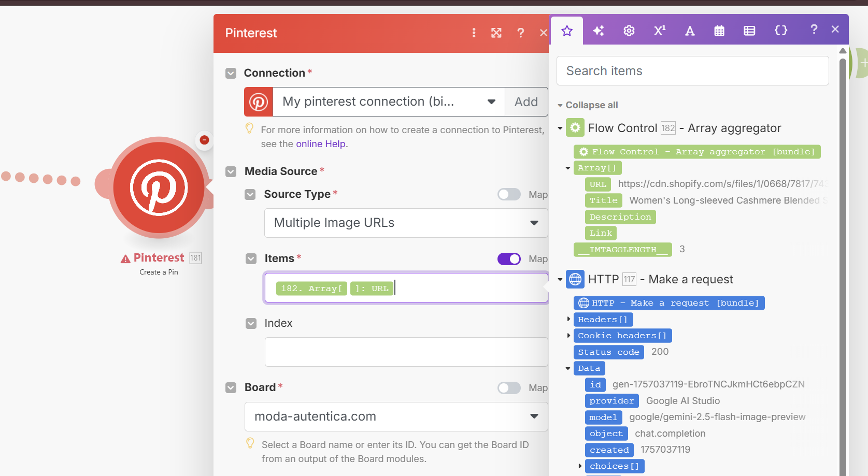Insert the model variable pill

click(603, 417)
